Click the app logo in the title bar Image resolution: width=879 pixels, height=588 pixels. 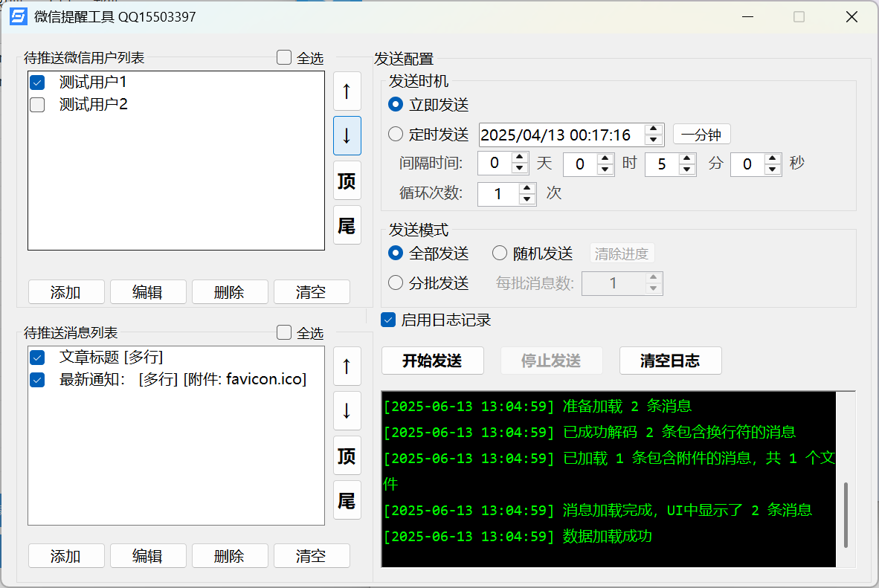coord(17,16)
